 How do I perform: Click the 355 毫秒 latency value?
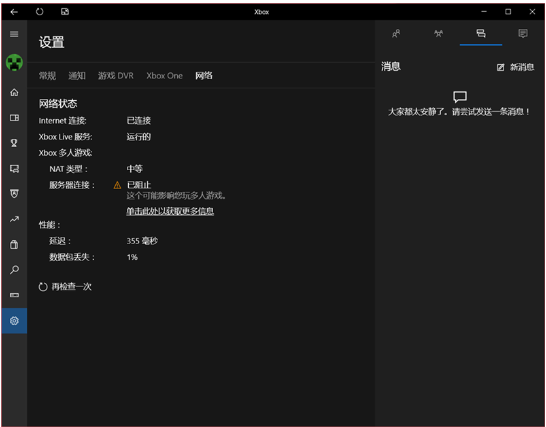(142, 241)
